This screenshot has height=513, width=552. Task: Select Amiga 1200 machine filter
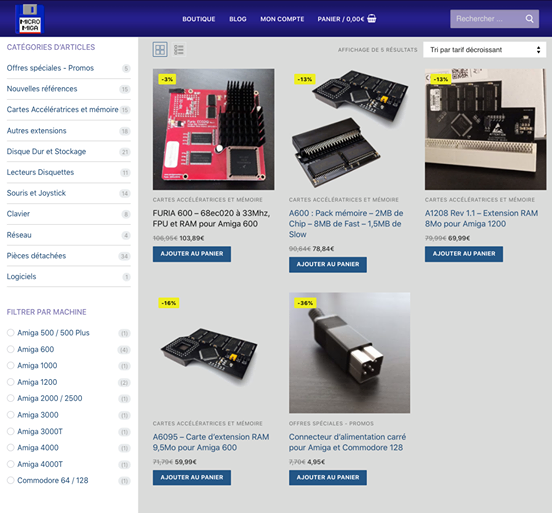[11, 382]
